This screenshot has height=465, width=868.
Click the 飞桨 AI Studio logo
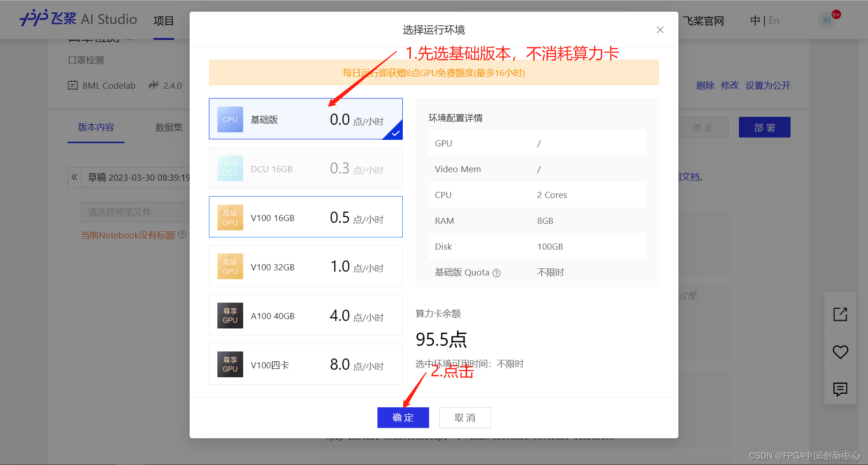[78, 19]
